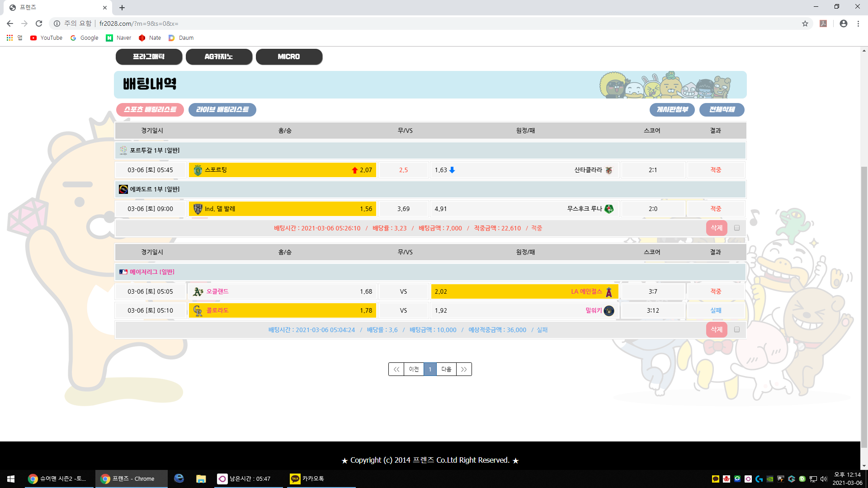Open the YouTube bookmark
Image resolution: width=868 pixels, height=488 pixels.
(47, 38)
